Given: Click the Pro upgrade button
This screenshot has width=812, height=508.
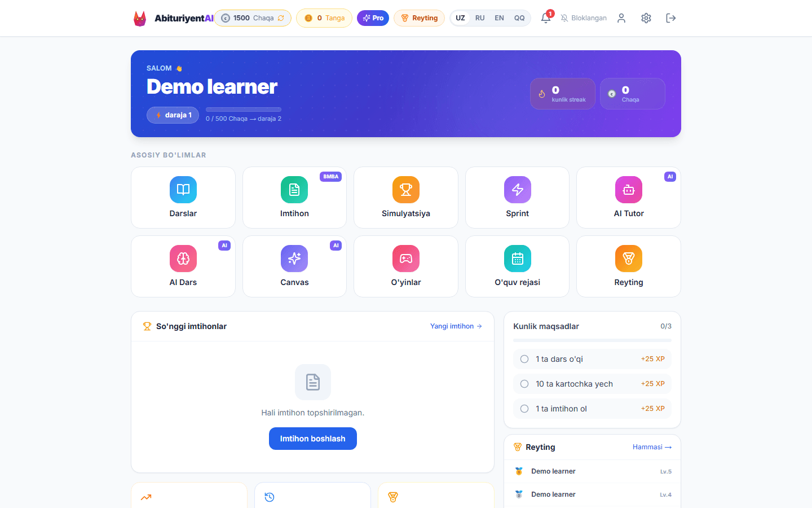Looking at the screenshot, I should tap(373, 18).
